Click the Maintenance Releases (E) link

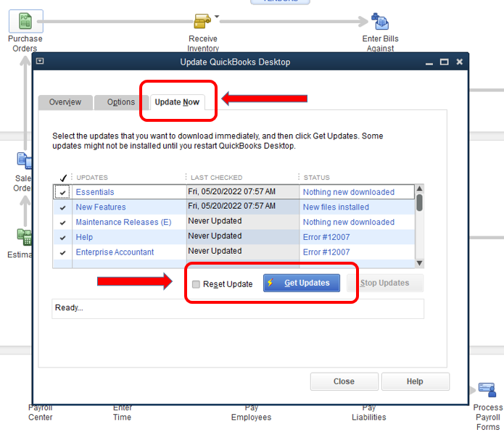tap(123, 222)
